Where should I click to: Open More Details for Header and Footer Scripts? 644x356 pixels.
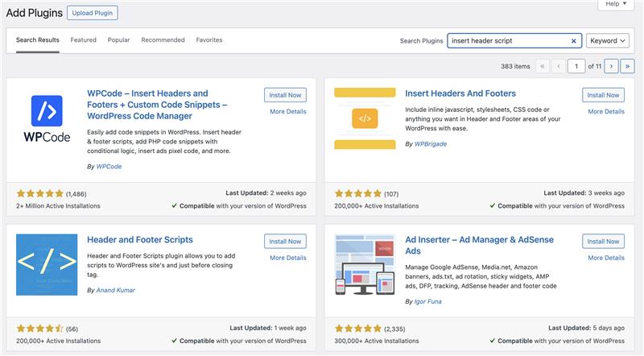coord(288,258)
